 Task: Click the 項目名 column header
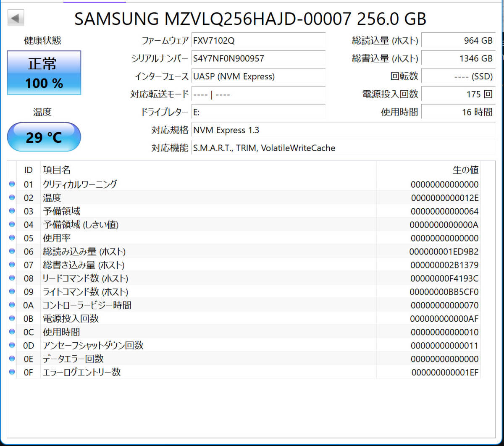point(57,170)
